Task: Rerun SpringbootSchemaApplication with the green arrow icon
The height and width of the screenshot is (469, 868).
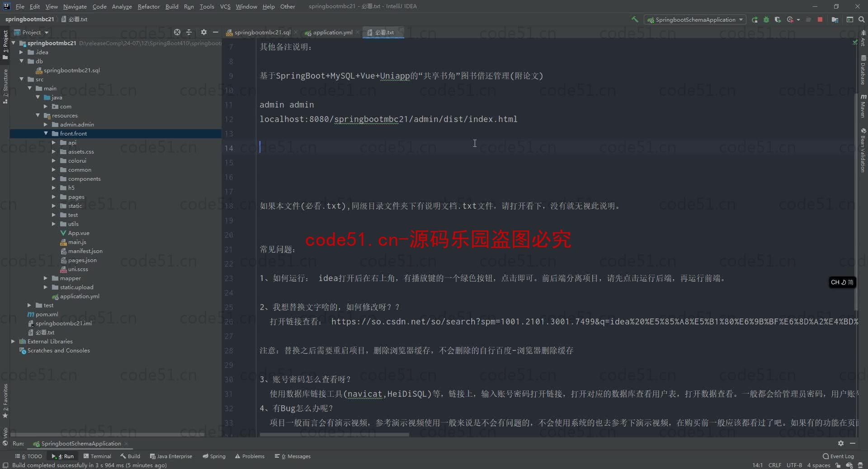Action: [755, 19]
